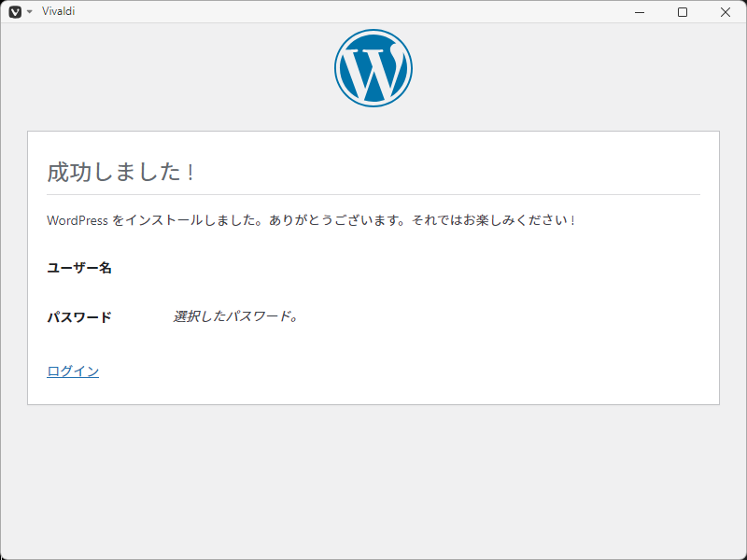Click the gray background below the panel
Image resolution: width=747 pixels, height=560 pixels.
pos(373,481)
